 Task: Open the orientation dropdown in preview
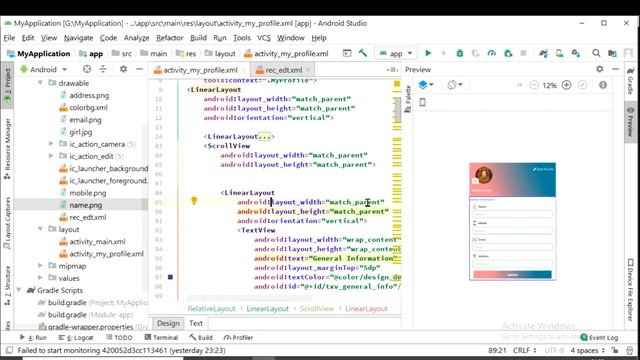tap(454, 84)
